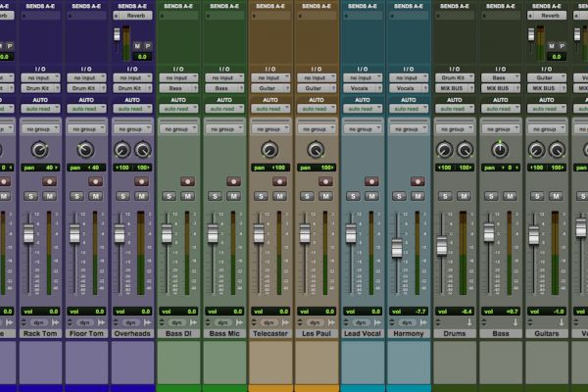588x392 pixels.
Task: Mute the Bass bus track
Action: 510,196
